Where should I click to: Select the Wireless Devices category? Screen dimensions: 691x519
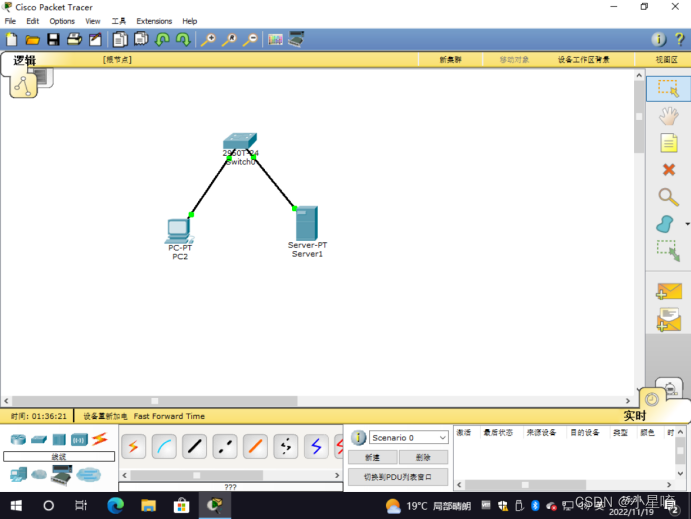pyautogui.click(x=79, y=440)
